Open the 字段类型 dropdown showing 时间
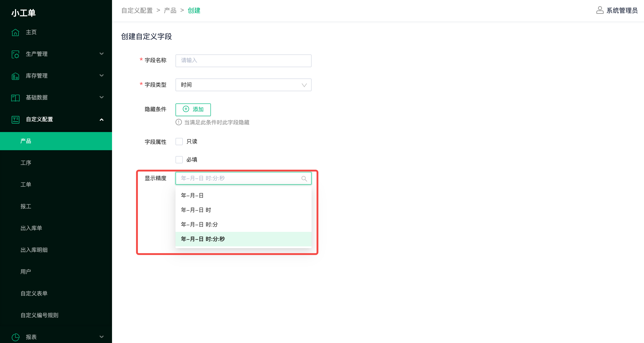The image size is (644, 343). [243, 85]
